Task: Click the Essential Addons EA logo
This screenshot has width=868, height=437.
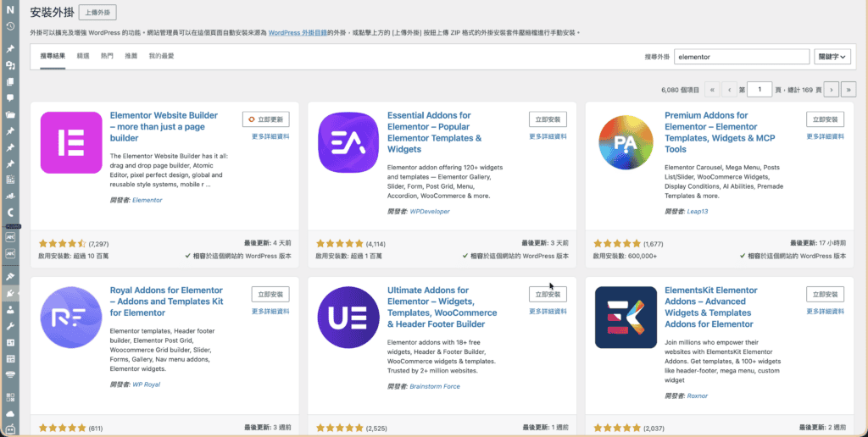Action: (x=348, y=143)
